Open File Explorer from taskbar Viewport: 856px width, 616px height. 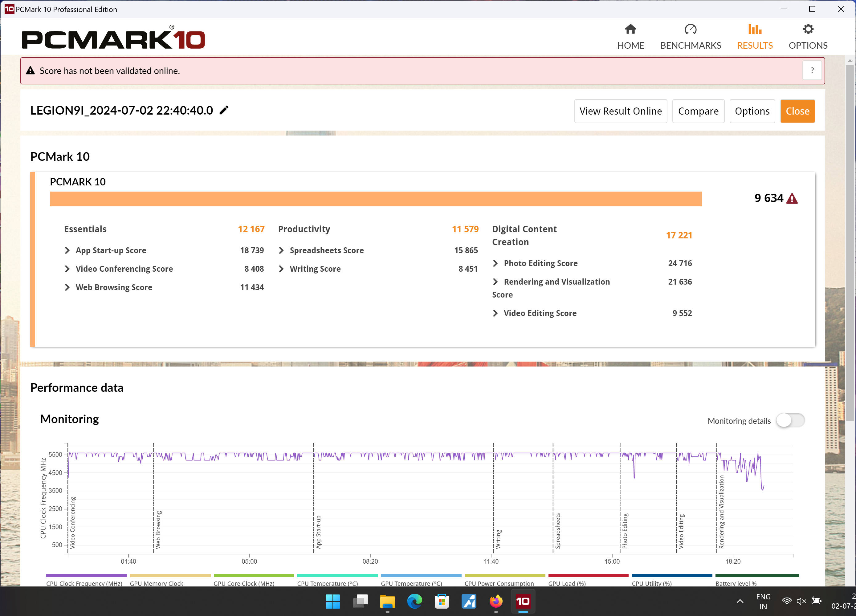click(x=387, y=601)
